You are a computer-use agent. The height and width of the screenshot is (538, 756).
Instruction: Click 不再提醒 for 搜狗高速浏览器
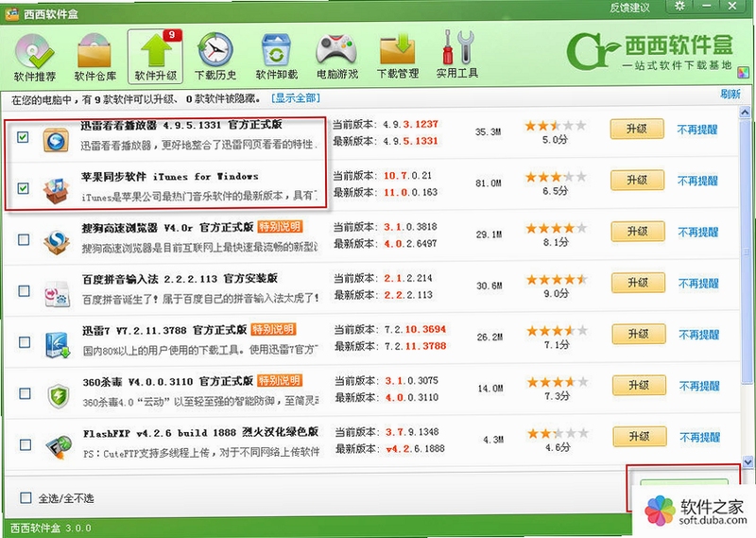click(x=698, y=232)
